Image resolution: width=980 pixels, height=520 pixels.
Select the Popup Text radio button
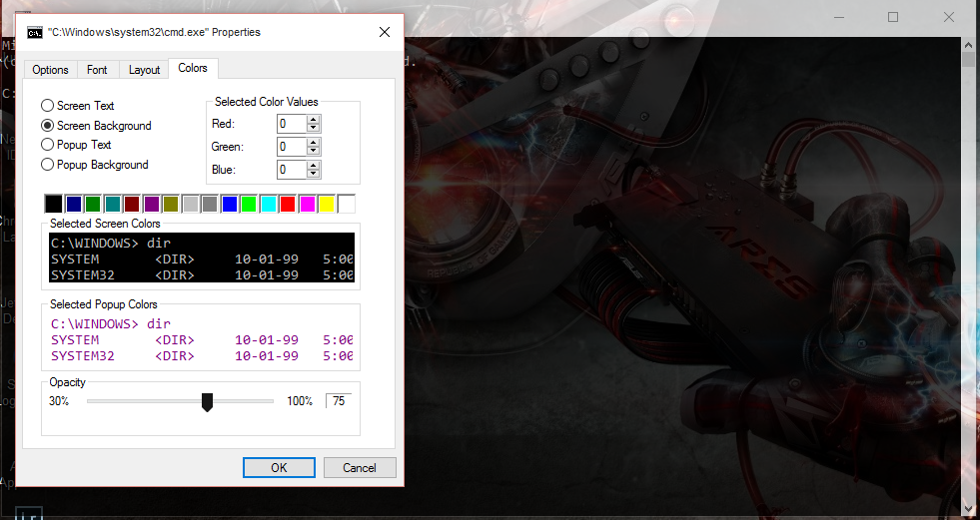(47, 145)
